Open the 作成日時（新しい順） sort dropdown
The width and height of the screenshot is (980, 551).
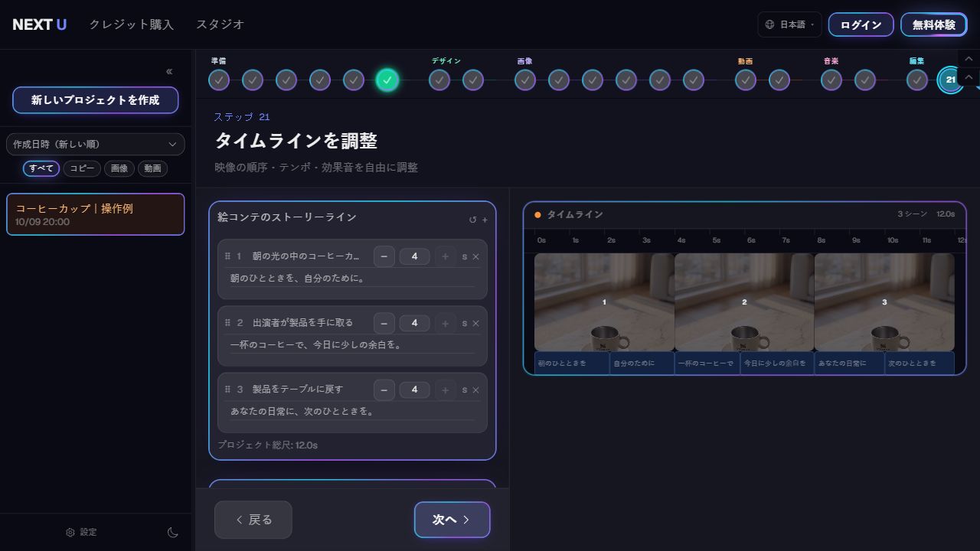click(96, 144)
